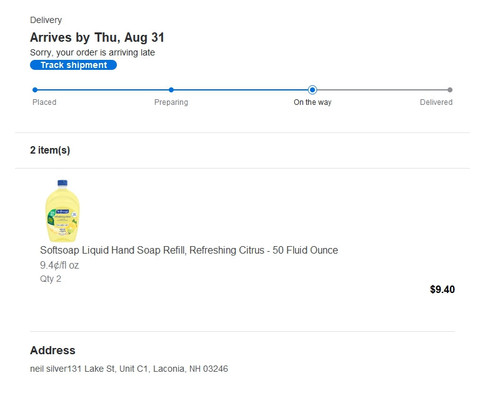Click the 2 item(s) section header
Screen dimensions: 500x416
point(50,150)
